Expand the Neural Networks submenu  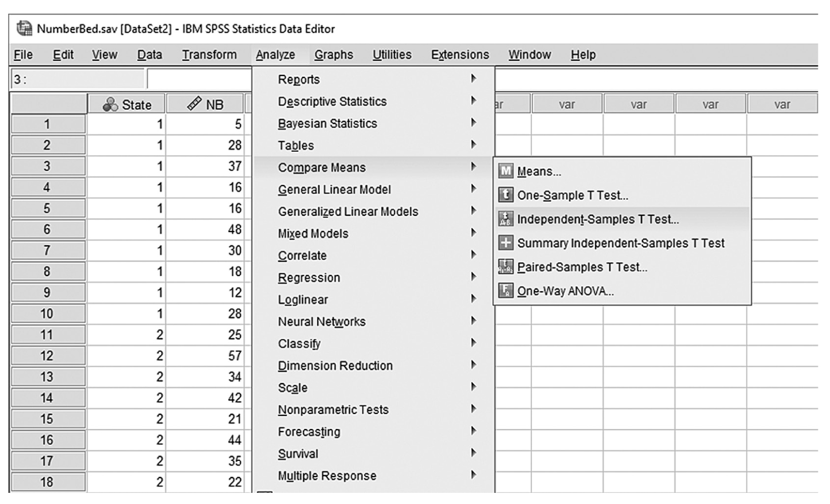click(x=373, y=322)
